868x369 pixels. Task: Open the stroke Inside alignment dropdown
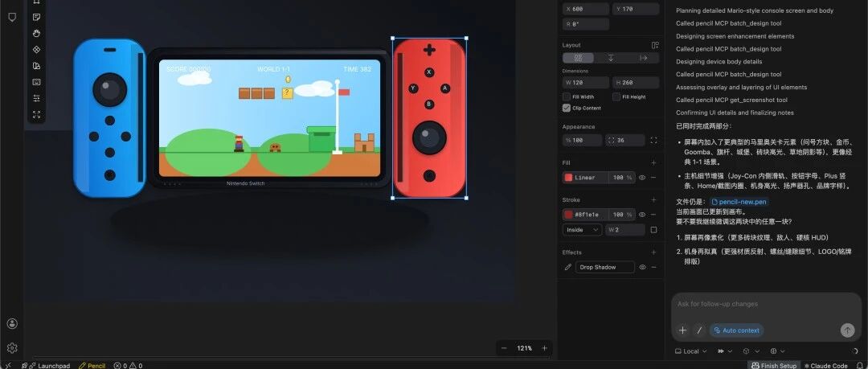(x=582, y=230)
